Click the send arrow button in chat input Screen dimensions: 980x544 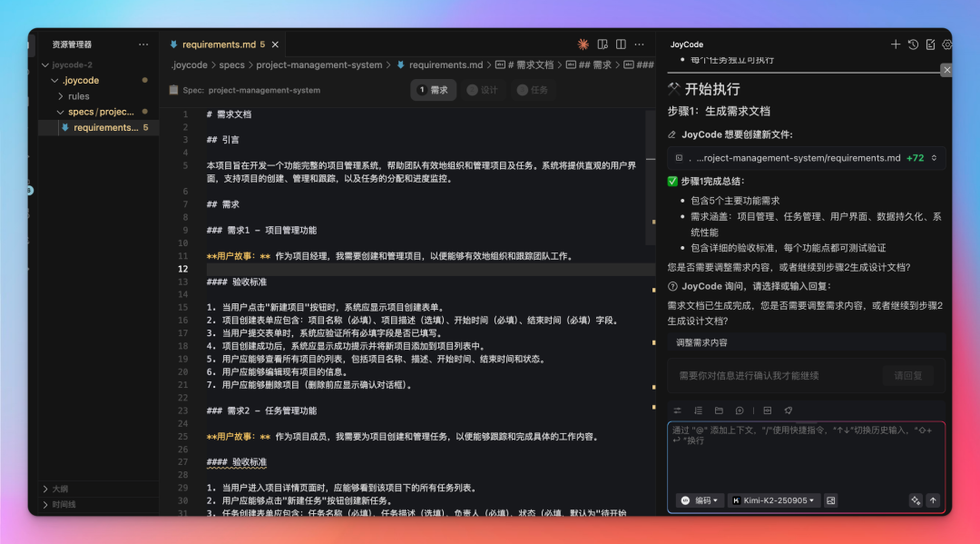coord(933,500)
